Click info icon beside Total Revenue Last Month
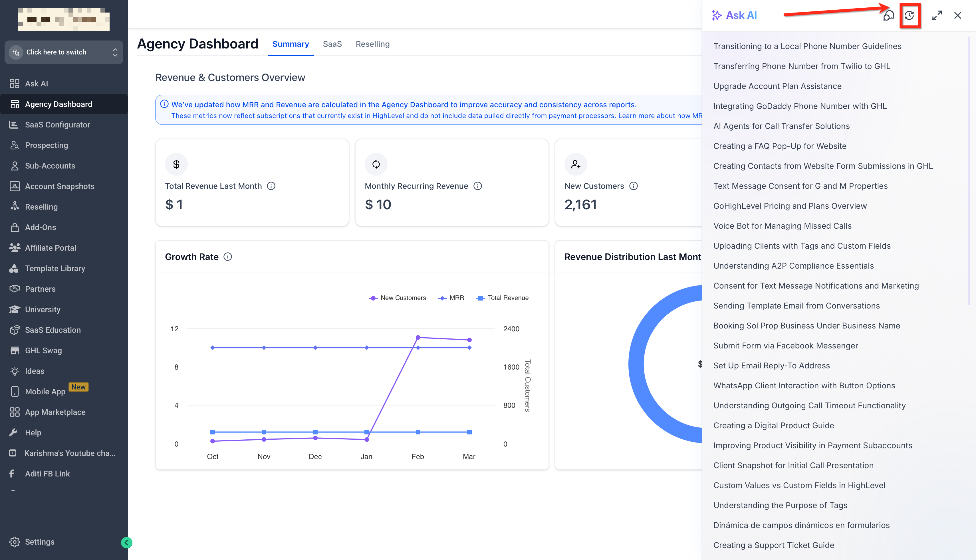Viewport: 976px width, 560px height. pyautogui.click(x=271, y=186)
